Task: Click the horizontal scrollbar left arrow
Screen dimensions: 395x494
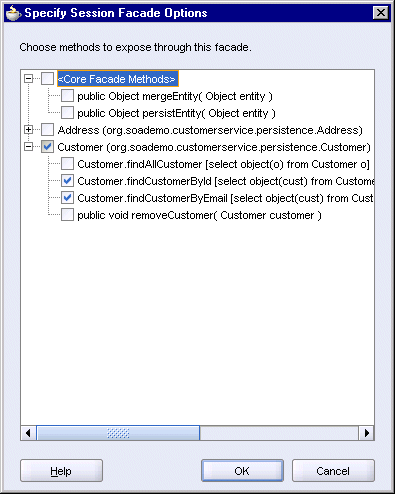Action: coord(28,433)
